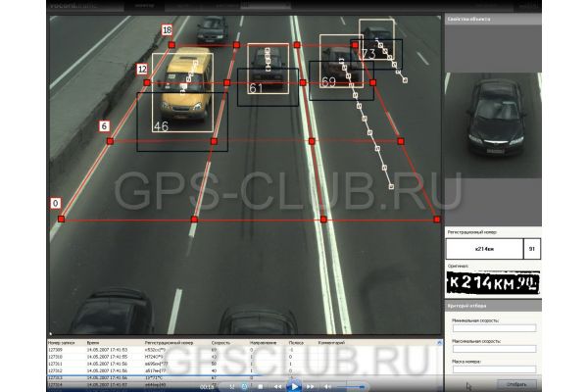Sort by the Комментарий column header
Screen dimensions: 588x392
click(331, 342)
